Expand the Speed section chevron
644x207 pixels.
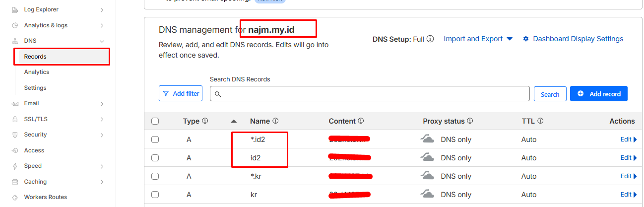coord(102,166)
